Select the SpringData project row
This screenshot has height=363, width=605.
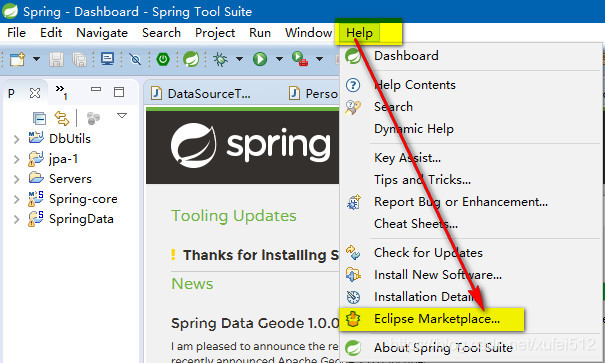pyautogui.click(x=71, y=219)
